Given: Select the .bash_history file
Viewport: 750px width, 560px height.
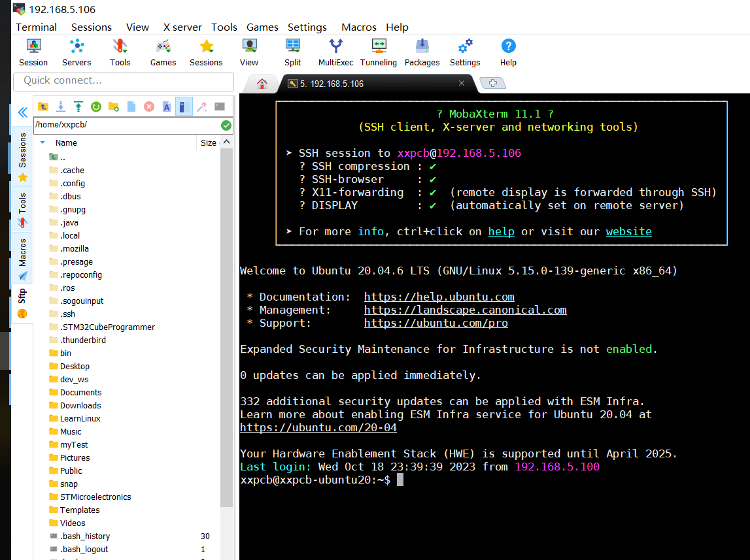Looking at the screenshot, I should [x=80, y=536].
